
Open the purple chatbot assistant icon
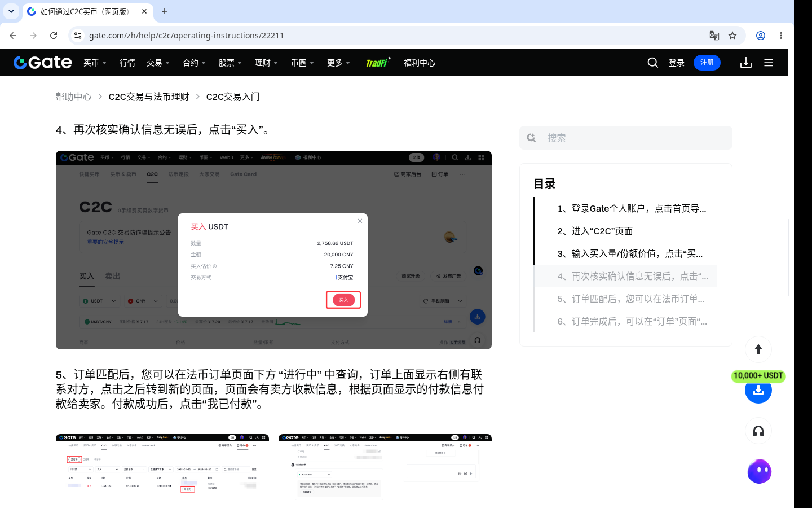[x=760, y=471]
